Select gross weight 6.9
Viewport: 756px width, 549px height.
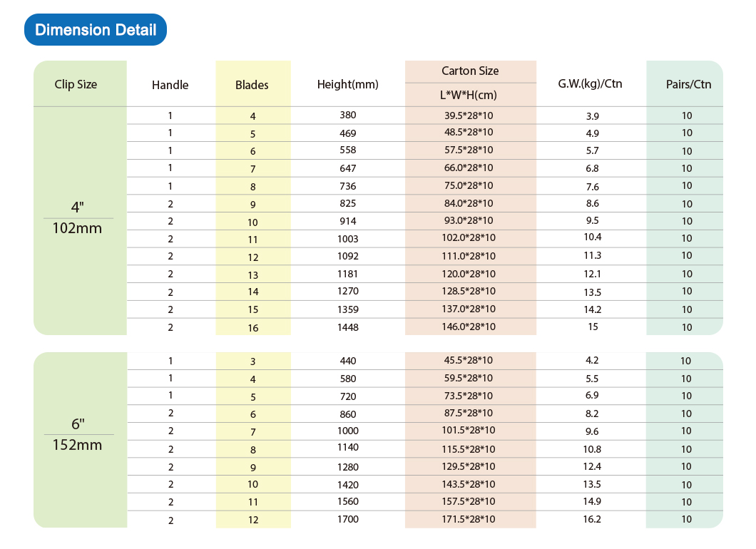tap(592, 395)
